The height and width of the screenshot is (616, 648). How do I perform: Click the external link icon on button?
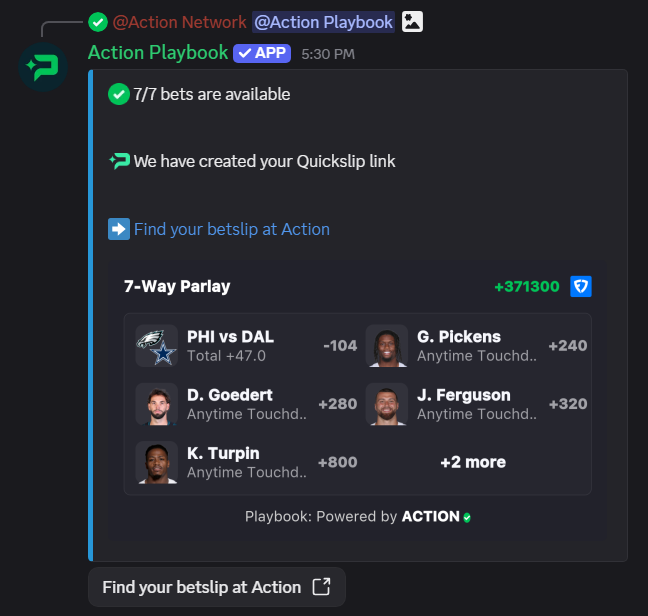coord(321,587)
